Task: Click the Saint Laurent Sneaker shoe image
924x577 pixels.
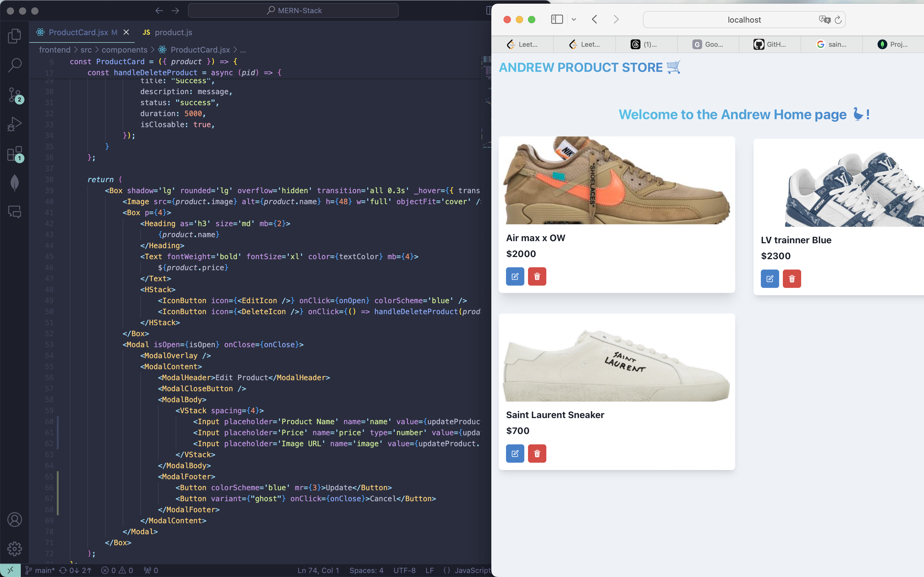Action: pos(617,358)
